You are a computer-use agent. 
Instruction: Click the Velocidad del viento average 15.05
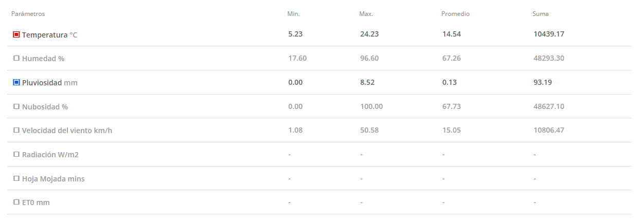452,130
